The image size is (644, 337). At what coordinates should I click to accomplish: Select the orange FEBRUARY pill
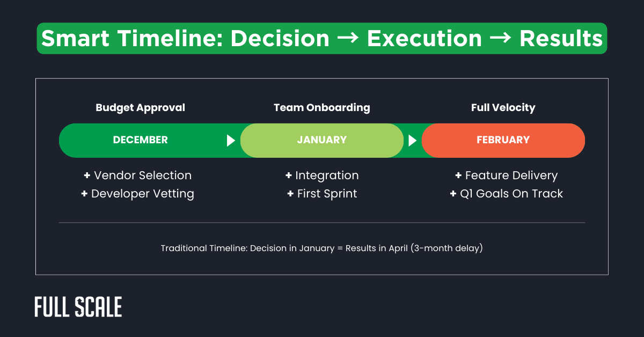[x=503, y=140]
